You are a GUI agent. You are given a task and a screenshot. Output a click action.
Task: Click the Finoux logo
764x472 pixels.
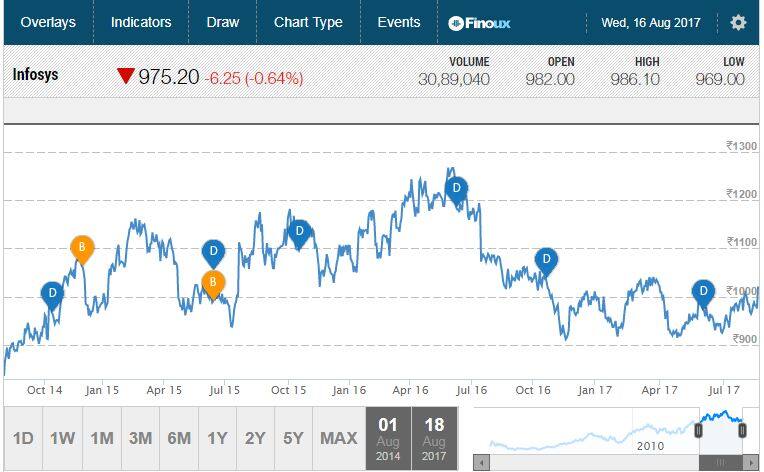coord(479,23)
